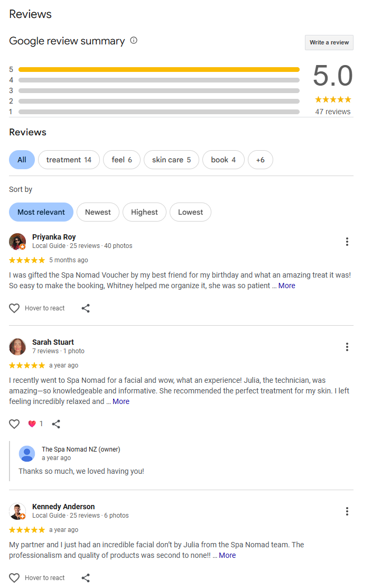Show more review topics with +6 chip
The height and width of the screenshot is (588, 381).
pyautogui.click(x=261, y=160)
